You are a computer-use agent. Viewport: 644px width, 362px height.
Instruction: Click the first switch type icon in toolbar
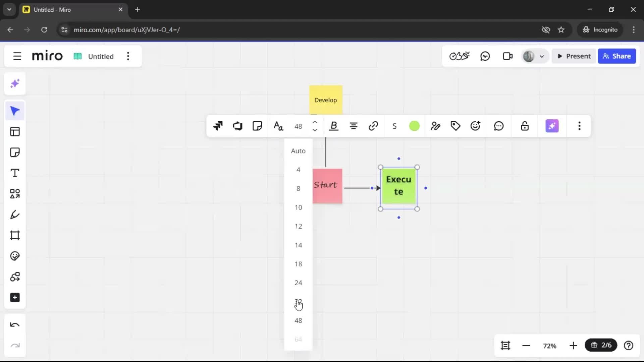[x=218, y=126]
